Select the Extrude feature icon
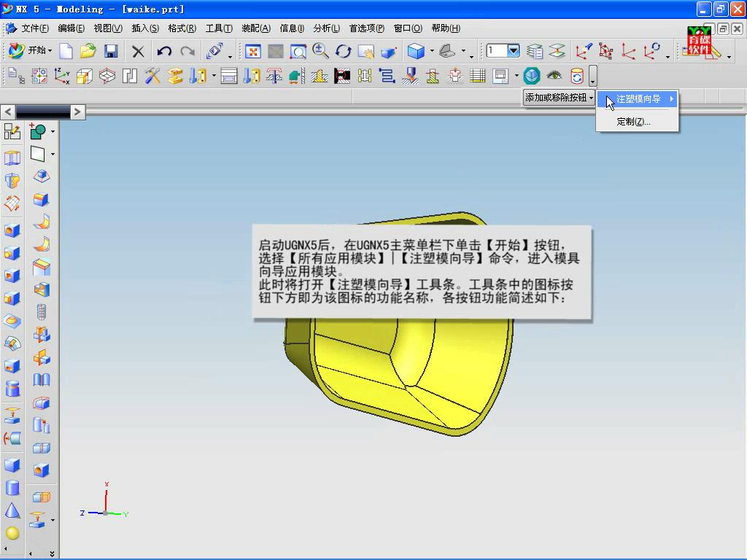747x560 pixels. [12, 157]
